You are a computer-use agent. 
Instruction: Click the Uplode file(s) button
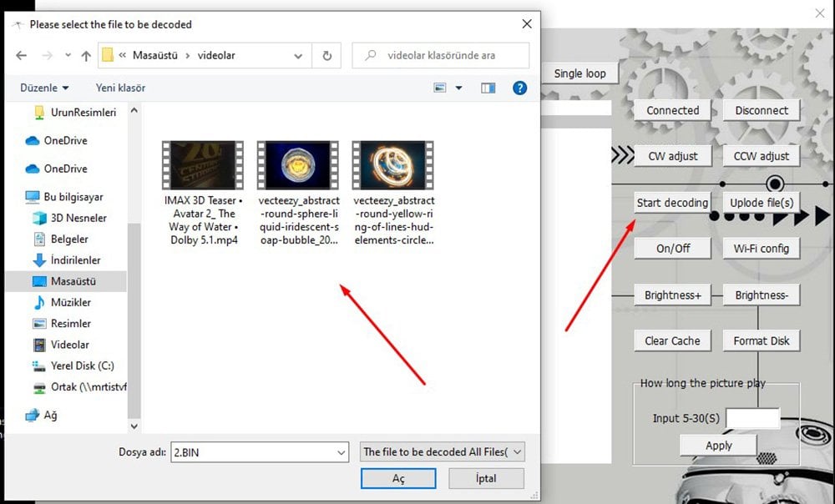761,203
